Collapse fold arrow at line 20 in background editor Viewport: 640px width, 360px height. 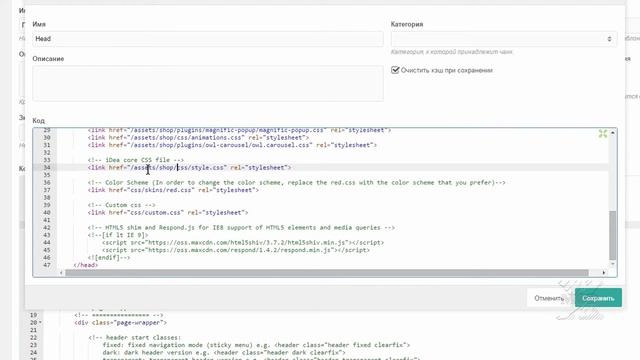coord(40,322)
